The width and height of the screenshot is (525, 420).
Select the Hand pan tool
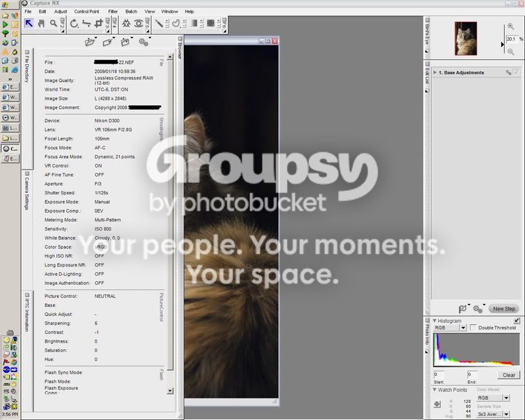41,24
